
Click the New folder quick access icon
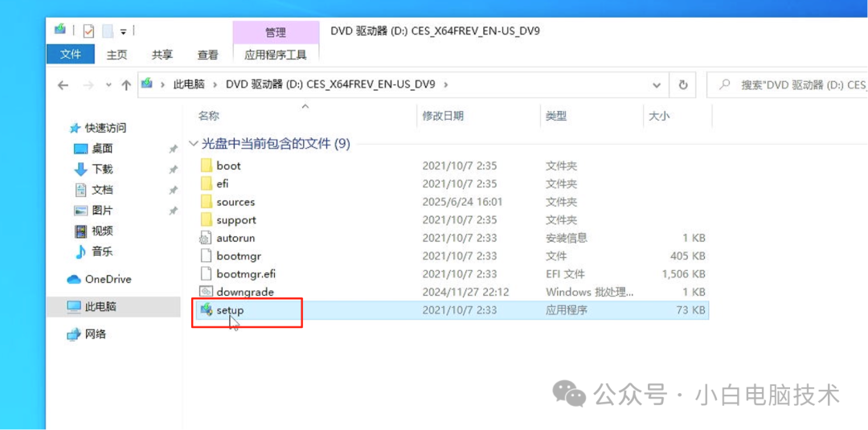coord(108,31)
